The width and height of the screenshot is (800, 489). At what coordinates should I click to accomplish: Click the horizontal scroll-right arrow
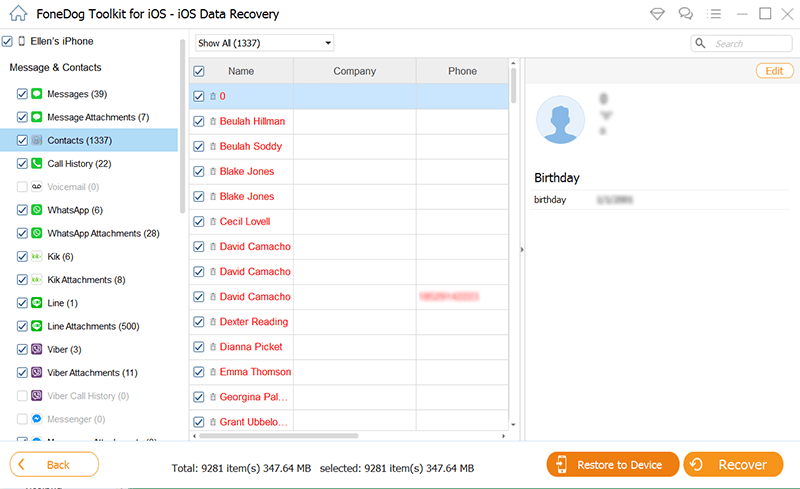pyautogui.click(x=503, y=436)
